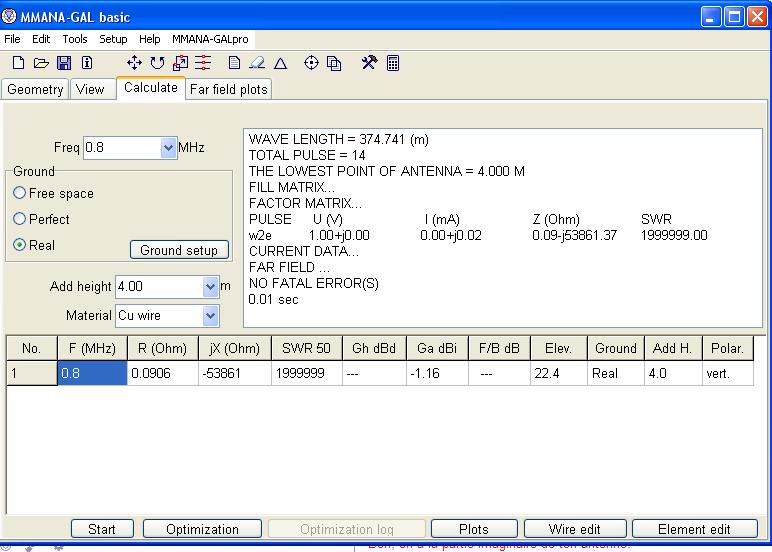This screenshot has height=552, width=772.
Task: Open the calculator icon
Action: [x=393, y=63]
